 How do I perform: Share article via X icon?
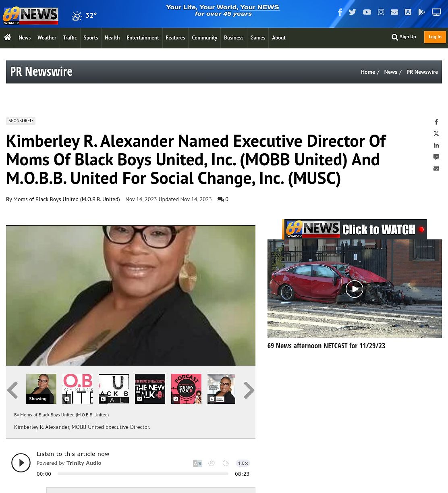(436, 133)
